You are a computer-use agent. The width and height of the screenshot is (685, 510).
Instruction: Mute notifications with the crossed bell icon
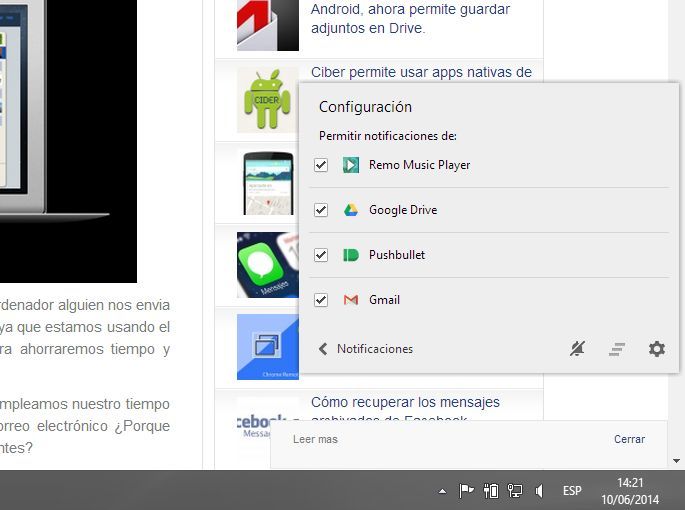tap(578, 349)
